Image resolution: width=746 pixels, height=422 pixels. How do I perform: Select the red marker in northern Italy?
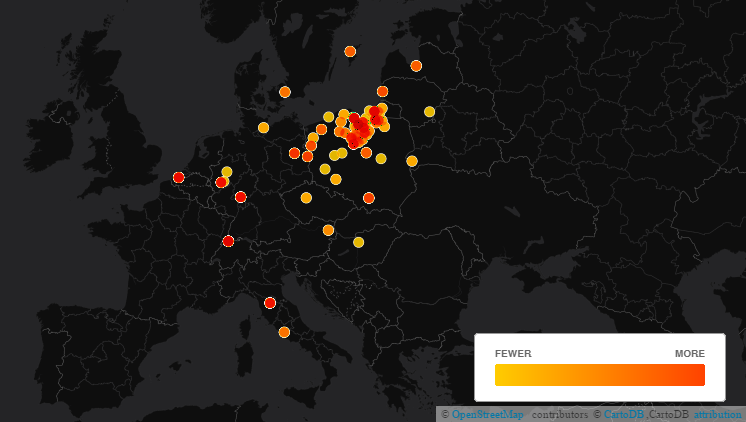tap(270, 303)
